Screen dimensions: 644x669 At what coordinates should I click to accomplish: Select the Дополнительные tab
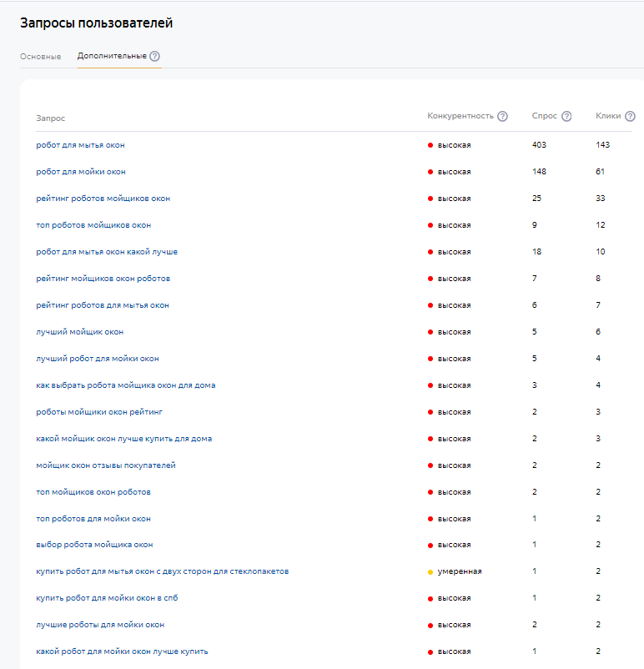[x=112, y=56]
